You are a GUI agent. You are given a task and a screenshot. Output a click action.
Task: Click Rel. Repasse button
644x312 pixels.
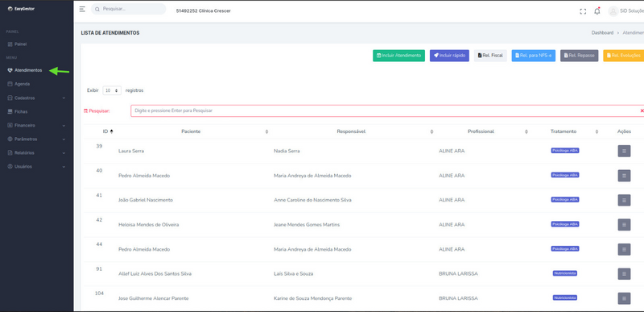coord(579,56)
